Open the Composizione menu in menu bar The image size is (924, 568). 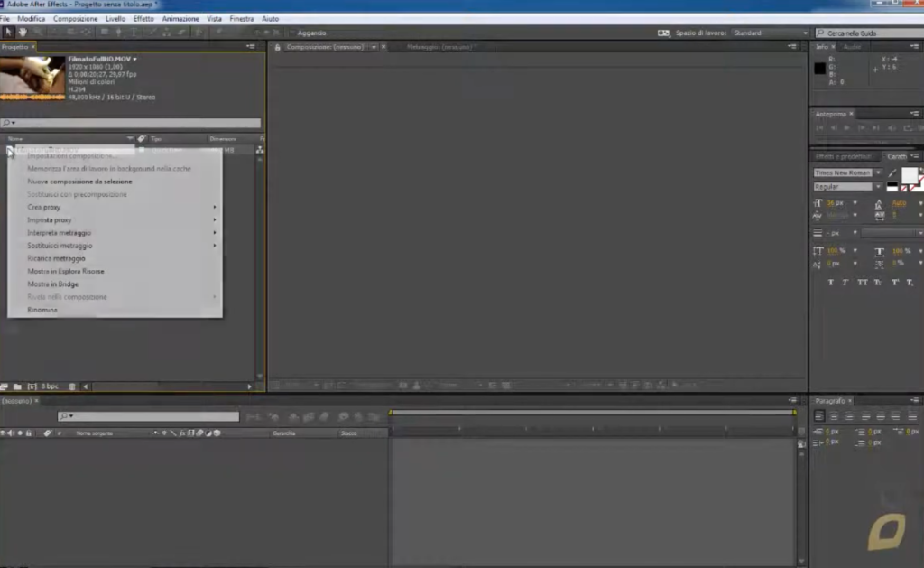(76, 19)
